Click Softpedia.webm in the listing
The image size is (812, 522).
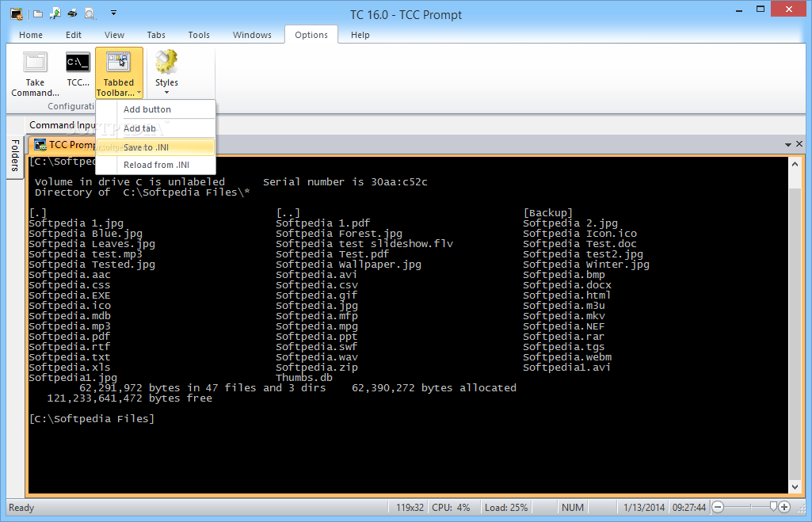pyautogui.click(x=567, y=357)
